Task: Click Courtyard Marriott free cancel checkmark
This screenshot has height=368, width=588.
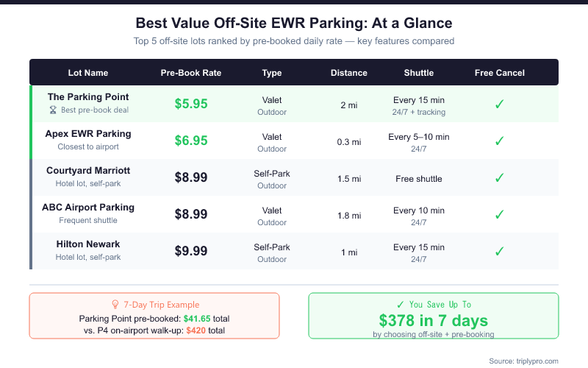Action: (500, 177)
